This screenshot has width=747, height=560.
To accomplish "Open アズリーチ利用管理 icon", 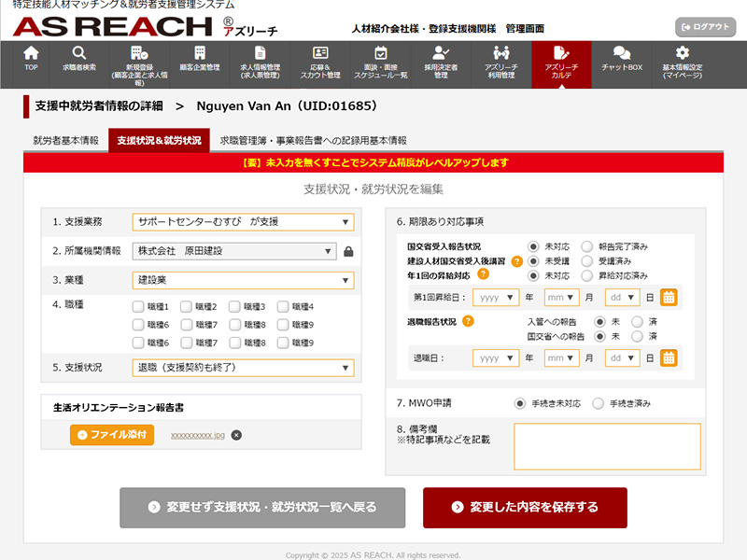I will click(501, 53).
